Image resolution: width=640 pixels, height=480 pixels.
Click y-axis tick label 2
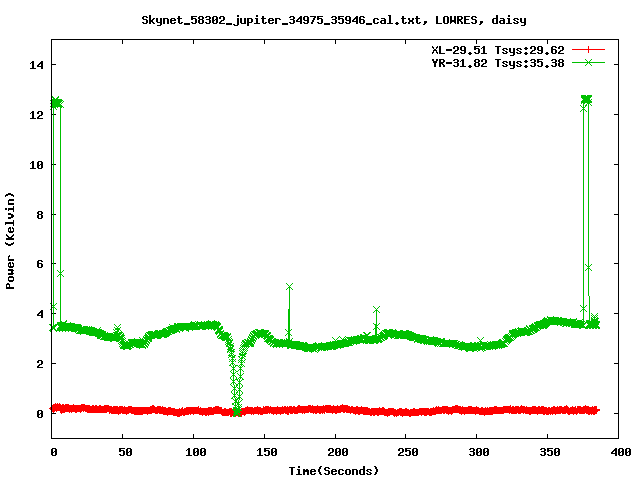coord(40,364)
